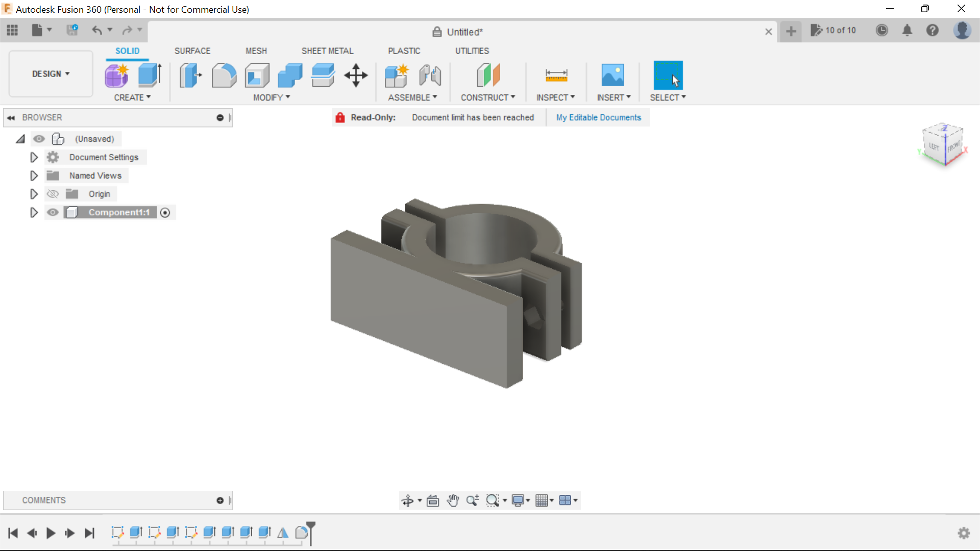980x551 pixels.
Task: Open the Display Settings dropdown
Action: (520, 500)
